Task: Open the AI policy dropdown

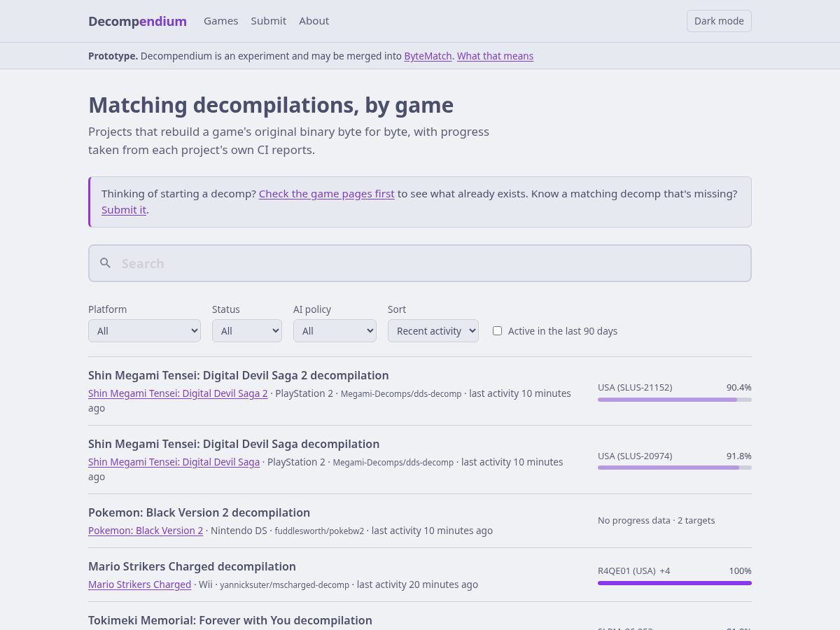Action: pos(335,331)
